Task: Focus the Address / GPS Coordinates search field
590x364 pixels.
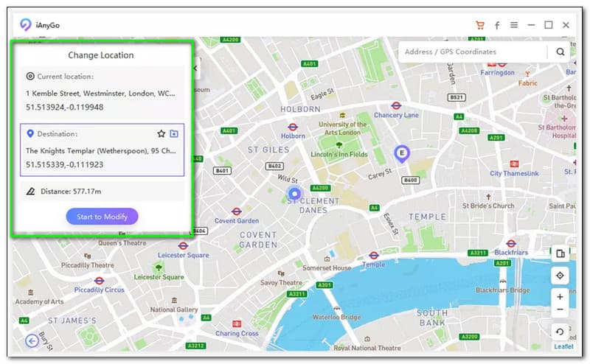Action: (472, 52)
